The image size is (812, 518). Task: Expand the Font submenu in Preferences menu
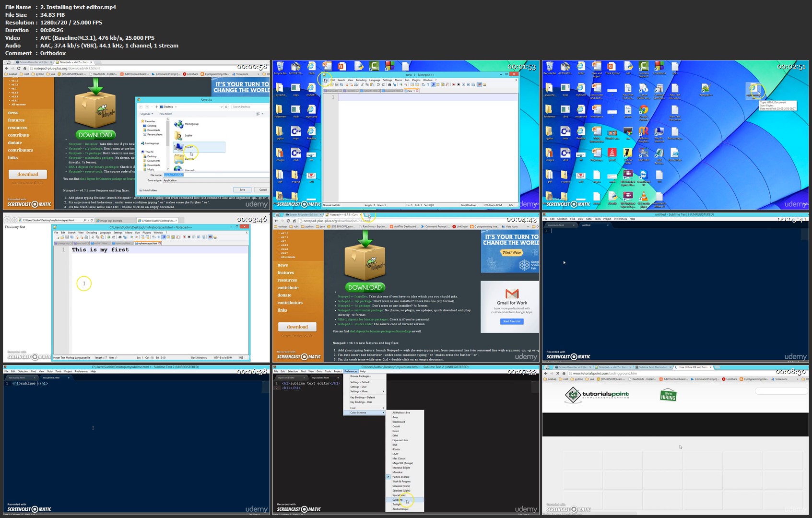tap(364, 408)
